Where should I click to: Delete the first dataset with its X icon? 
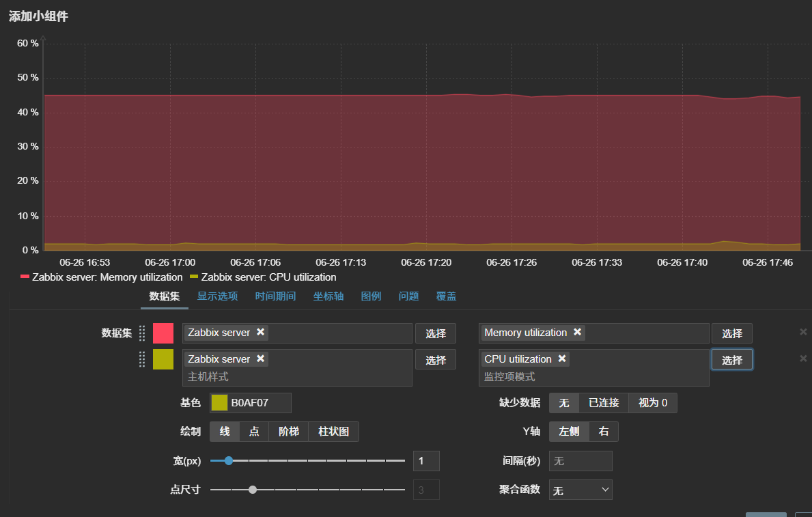(x=803, y=332)
